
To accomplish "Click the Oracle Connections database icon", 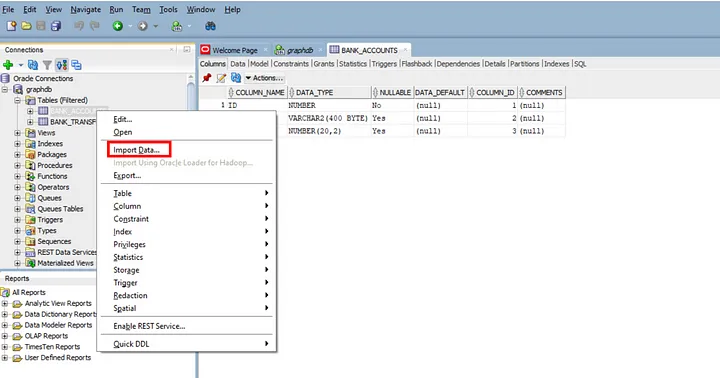I will (6, 79).
